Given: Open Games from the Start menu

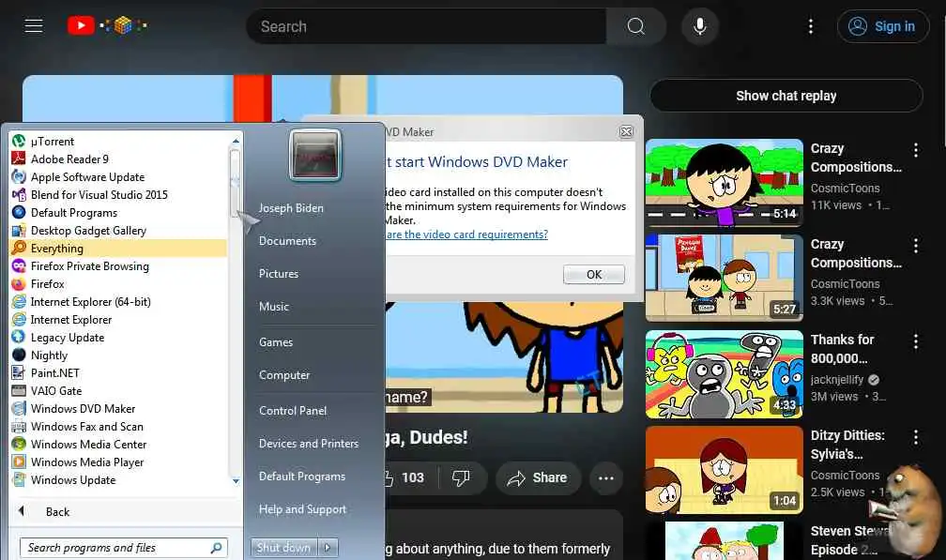Looking at the screenshot, I should click(x=276, y=342).
